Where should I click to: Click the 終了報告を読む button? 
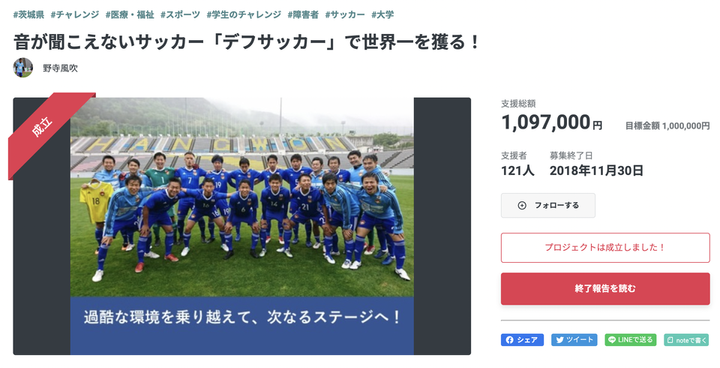(605, 289)
